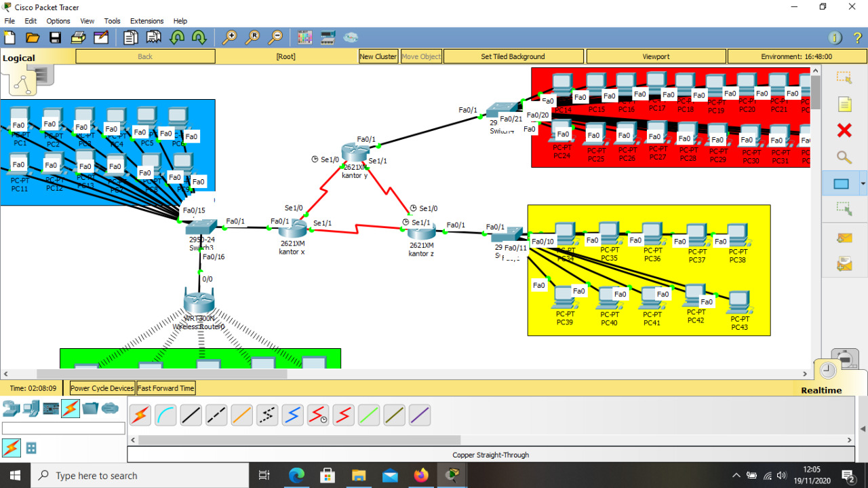
Task: Open an existing file via folder icon
Action: 32,37
